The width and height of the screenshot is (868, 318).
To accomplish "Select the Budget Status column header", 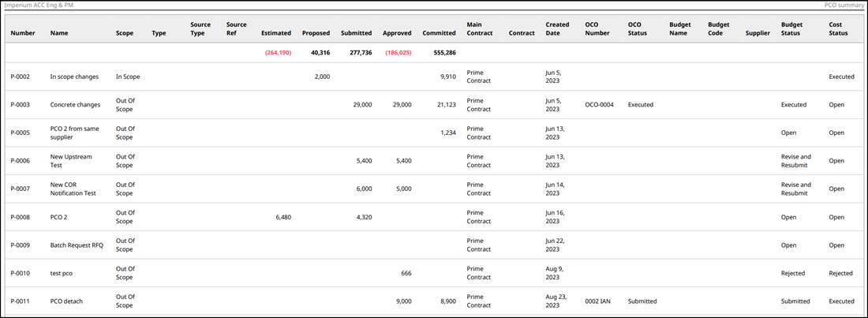I will [x=792, y=28].
